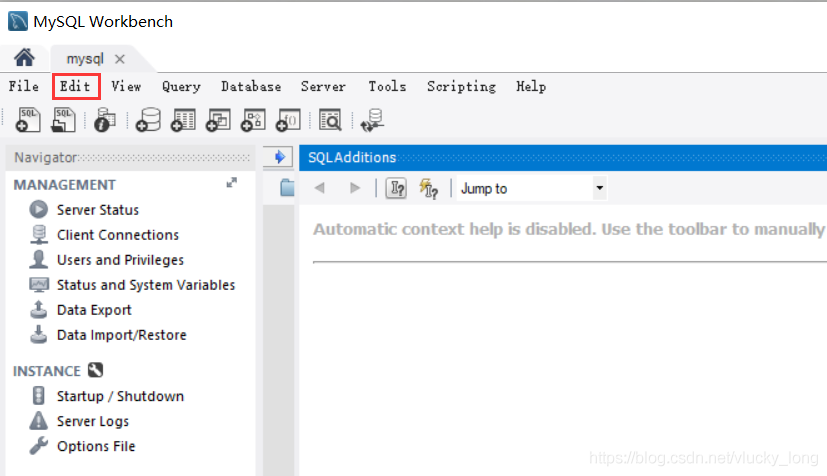Click the Navigator panel header

(x=131, y=158)
